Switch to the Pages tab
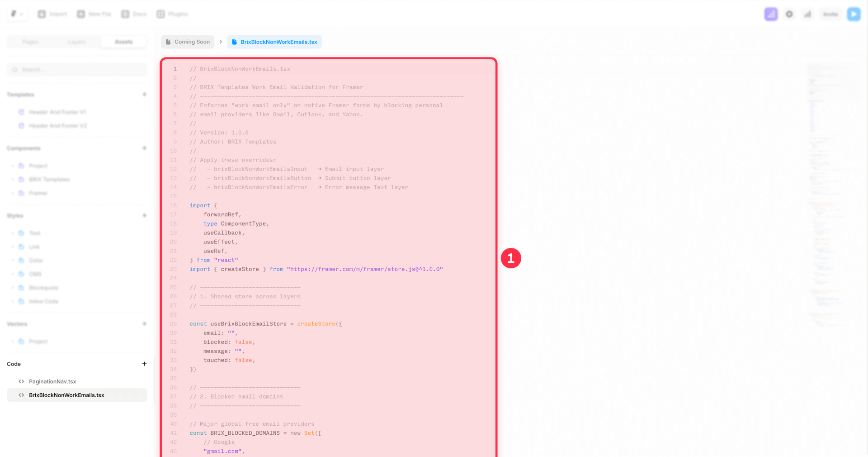 tap(30, 42)
